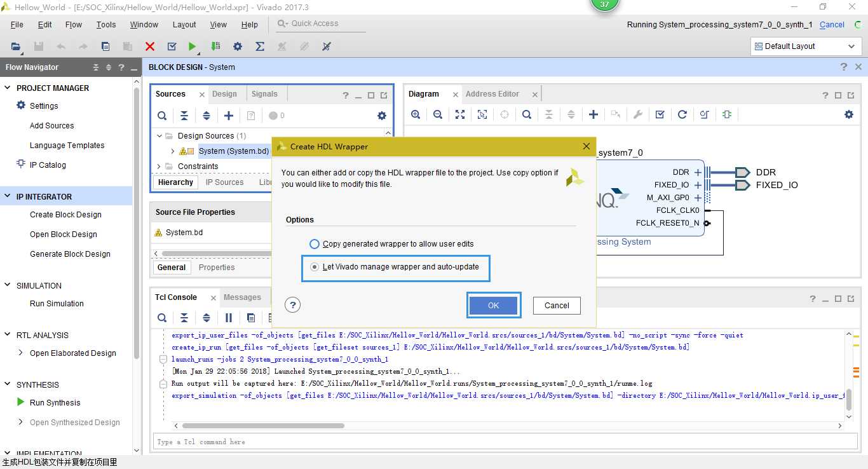Regenerate layout in Diagram toolbar
The image size is (868, 469).
point(682,114)
